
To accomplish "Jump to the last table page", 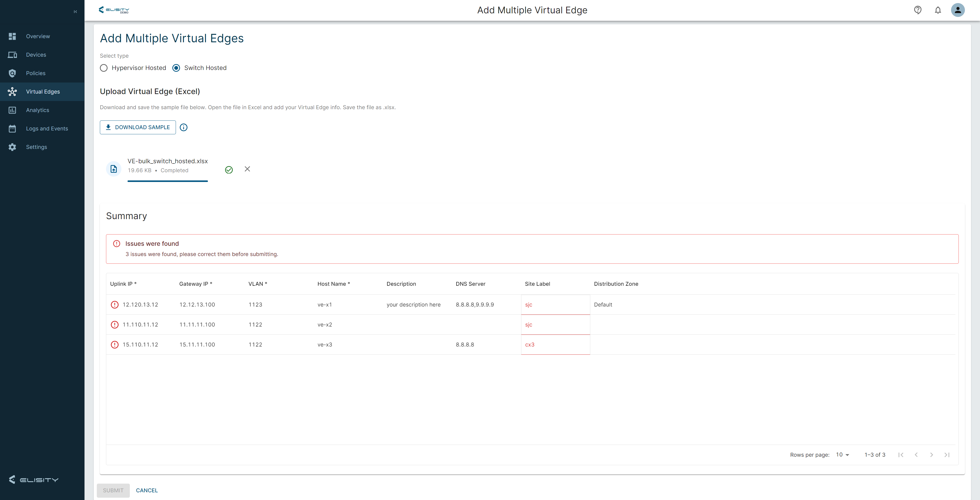I will point(947,455).
